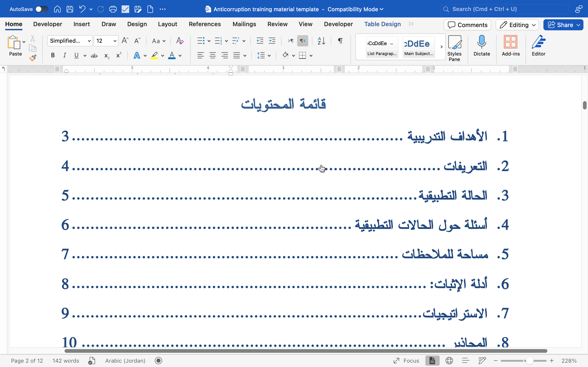Switch to the Table Design tab
Viewport: 588px width, 367px height.
[x=382, y=24]
